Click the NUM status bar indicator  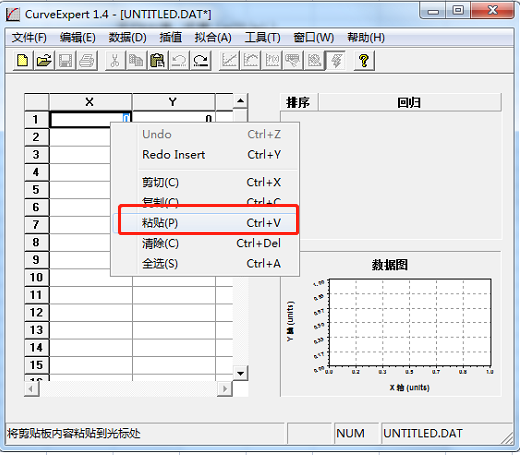tap(350, 434)
